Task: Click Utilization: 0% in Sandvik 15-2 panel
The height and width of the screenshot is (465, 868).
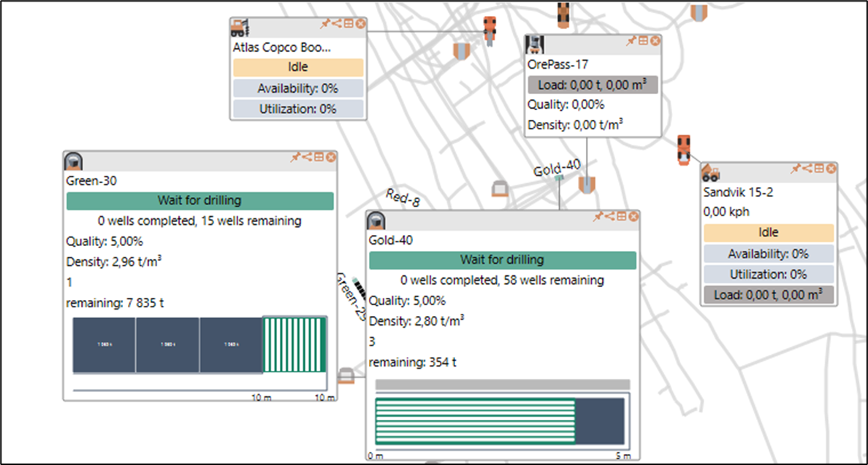Action: (769, 274)
